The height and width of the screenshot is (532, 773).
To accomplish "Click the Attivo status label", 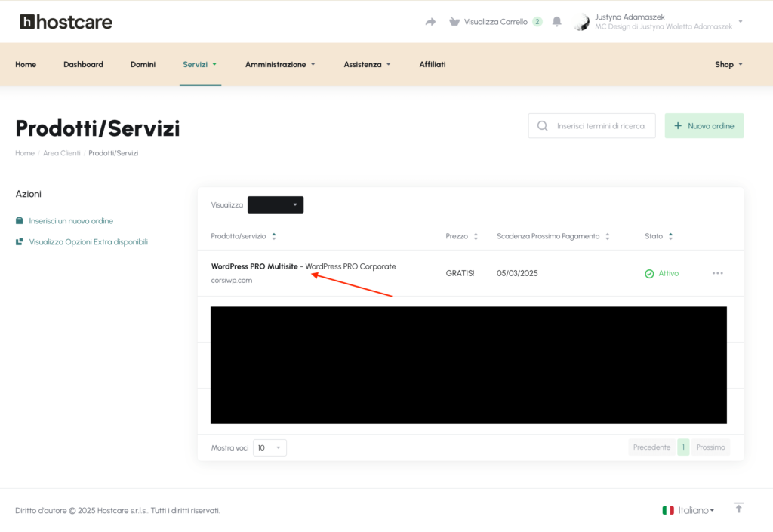I will (669, 273).
